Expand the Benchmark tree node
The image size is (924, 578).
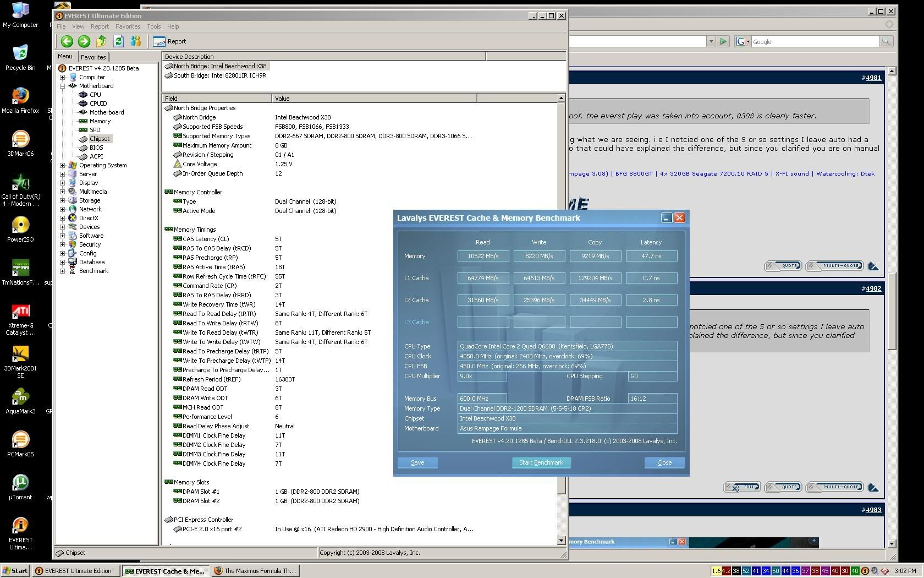(x=63, y=271)
